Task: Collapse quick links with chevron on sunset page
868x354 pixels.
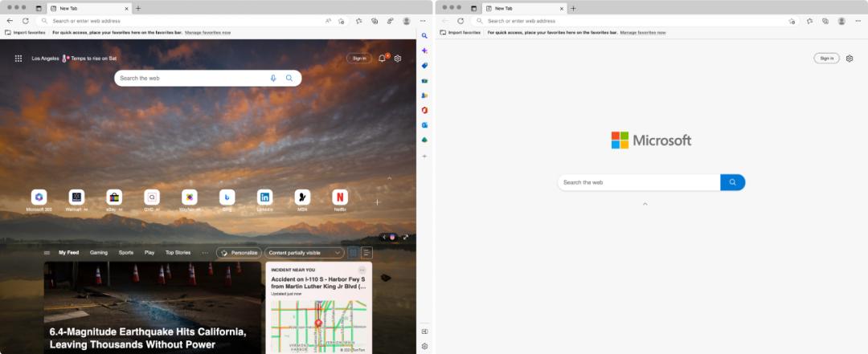Action: point(389,178)
